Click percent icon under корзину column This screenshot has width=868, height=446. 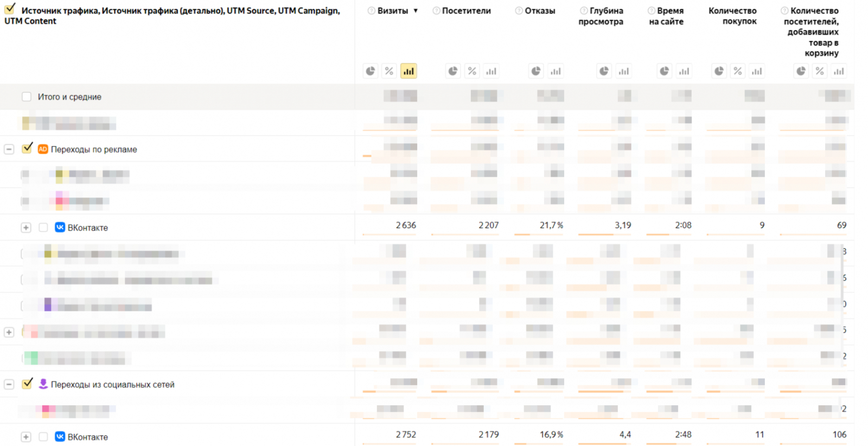[820, 71]
